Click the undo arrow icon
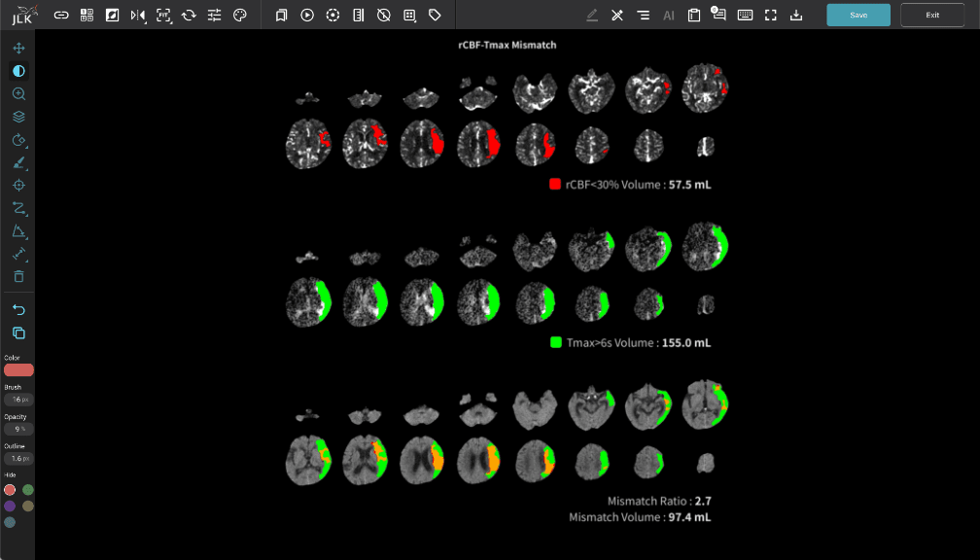This screenshot has height=560, width=980. click(18, 309)
